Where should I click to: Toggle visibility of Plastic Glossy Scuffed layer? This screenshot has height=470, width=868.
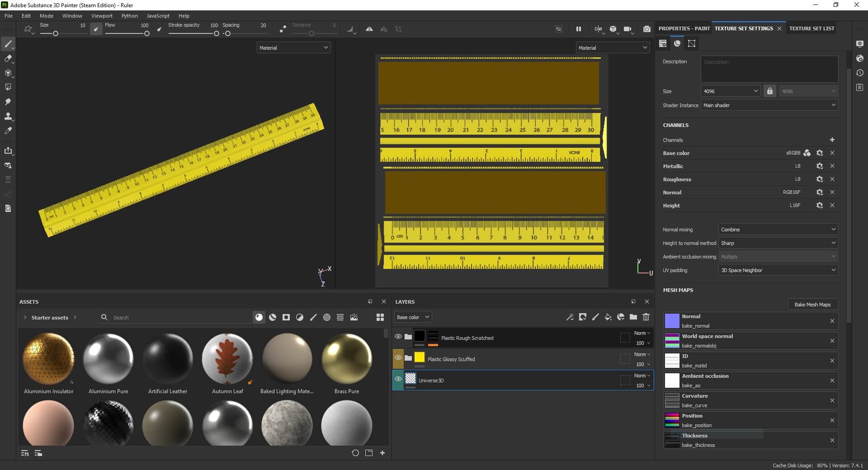tap(398, 358)
